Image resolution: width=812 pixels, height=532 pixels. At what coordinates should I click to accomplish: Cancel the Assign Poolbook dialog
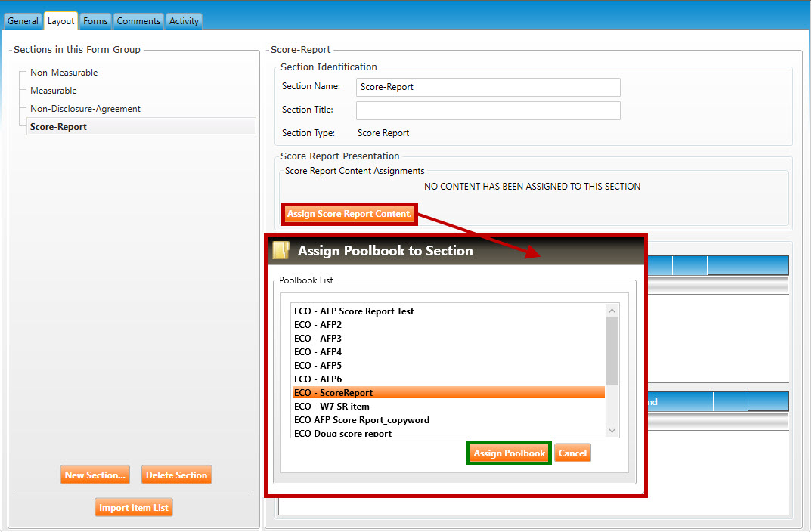[x=572, y=453]
